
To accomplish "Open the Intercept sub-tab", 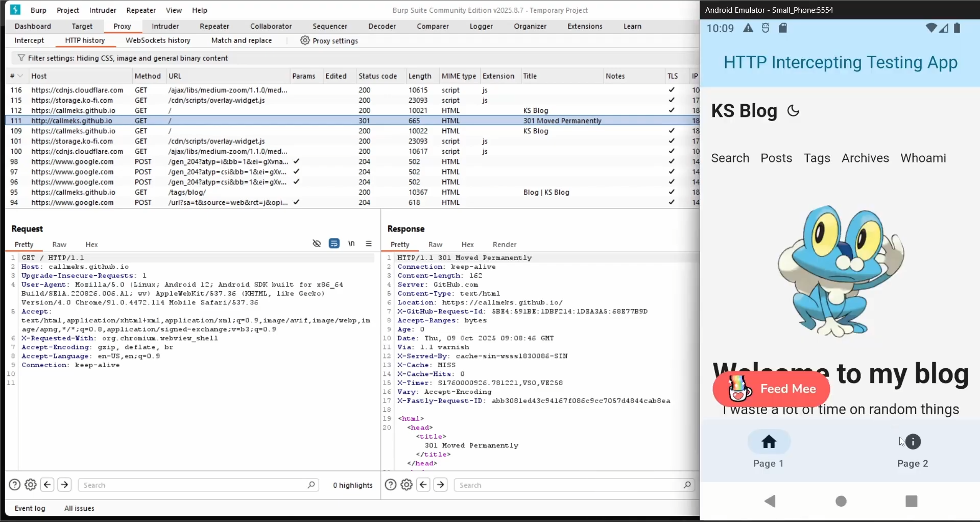I will 29,40.
